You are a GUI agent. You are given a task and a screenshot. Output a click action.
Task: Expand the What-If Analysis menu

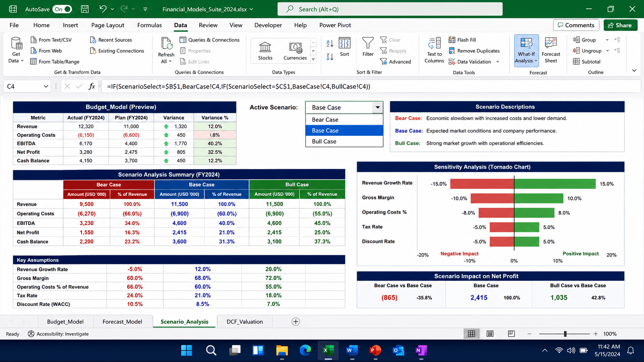[527, 50]
